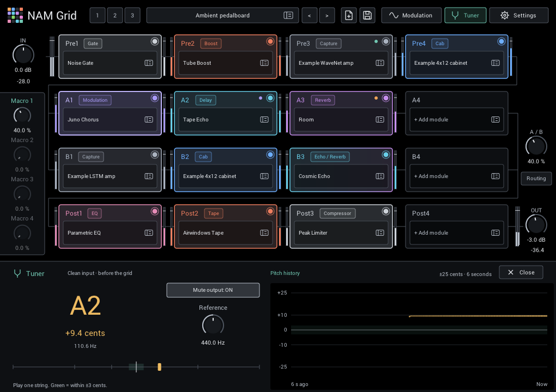Open browser icon for Cosmic Echo
556x392 pixels.
pos(380,176)
